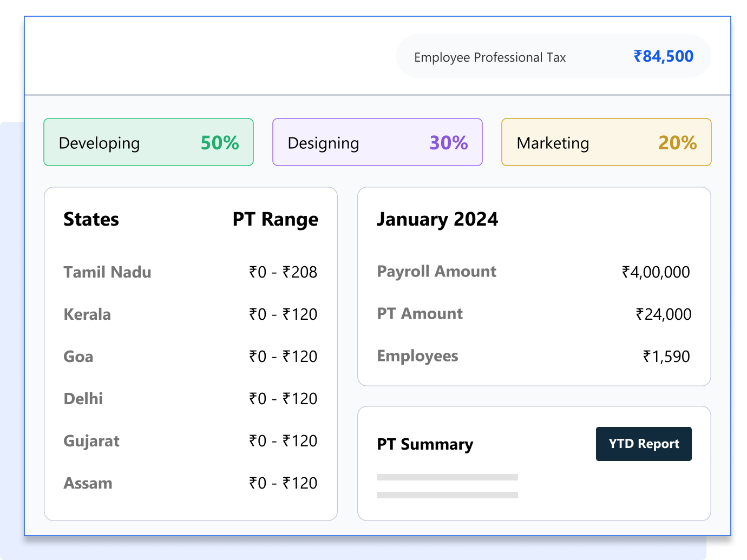Viewport: 747px width, 560px height.
Task: Select the Developing 50% card
Action: (148, 142)
